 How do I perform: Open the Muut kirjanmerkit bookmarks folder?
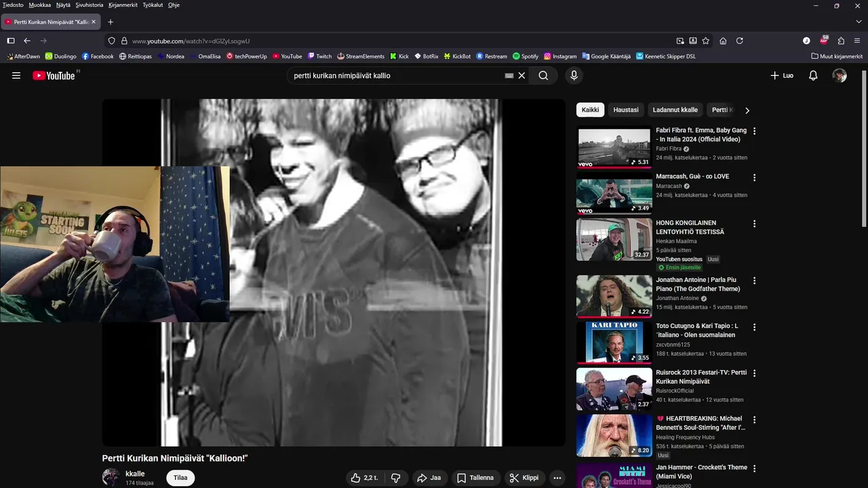[x=837, y=56]
